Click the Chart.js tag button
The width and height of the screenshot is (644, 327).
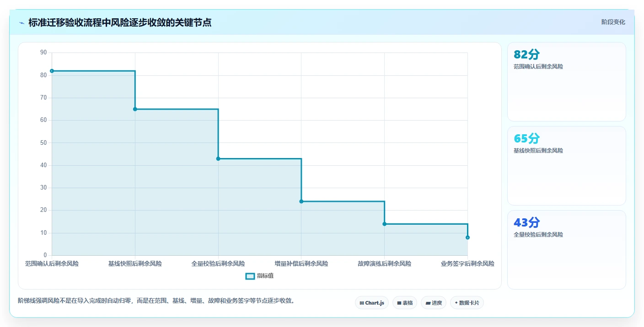point(371,303)
